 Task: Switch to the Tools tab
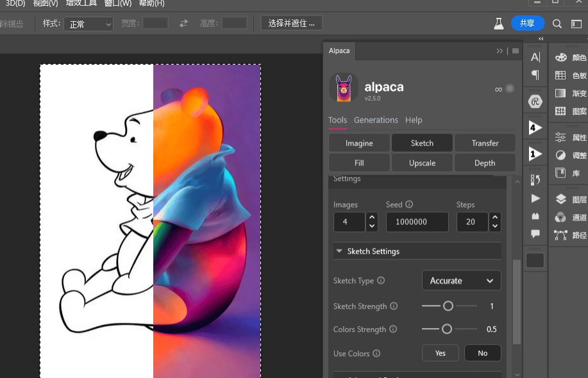pos(337,120)
